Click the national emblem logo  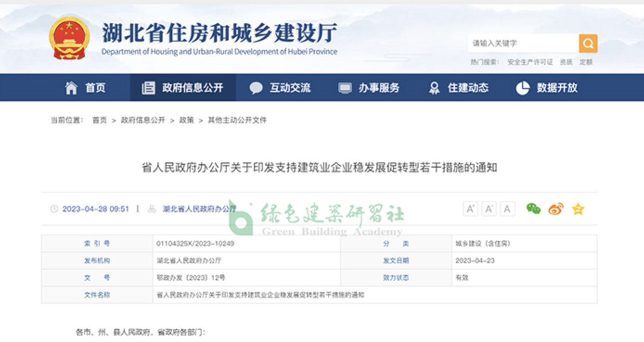(x=69, y=38)
